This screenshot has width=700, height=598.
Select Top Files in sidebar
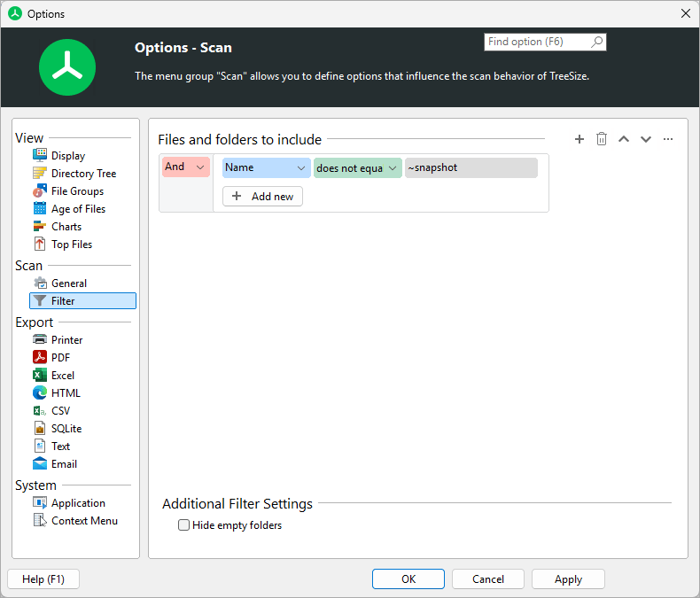pos(72,245)
